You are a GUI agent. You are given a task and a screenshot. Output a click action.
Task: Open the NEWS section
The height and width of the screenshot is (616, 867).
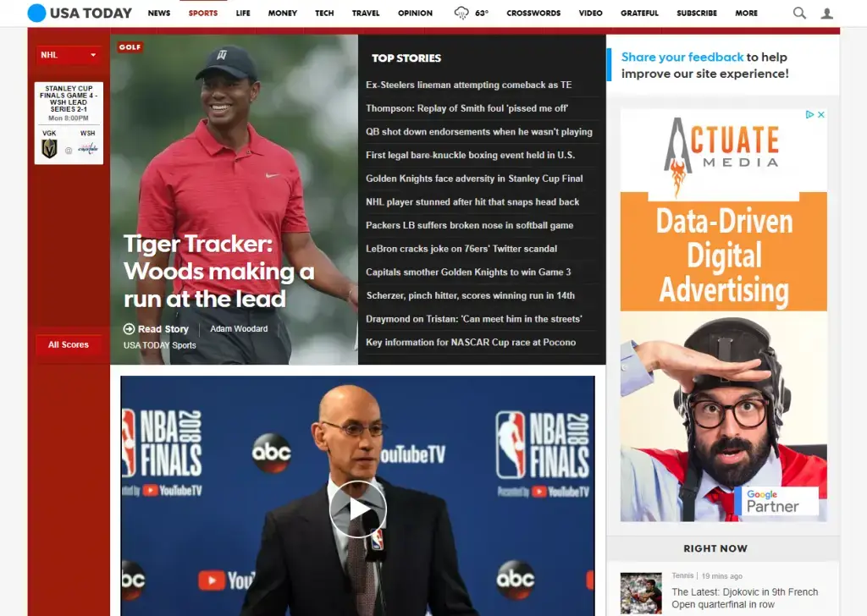(x=159, y=13)
